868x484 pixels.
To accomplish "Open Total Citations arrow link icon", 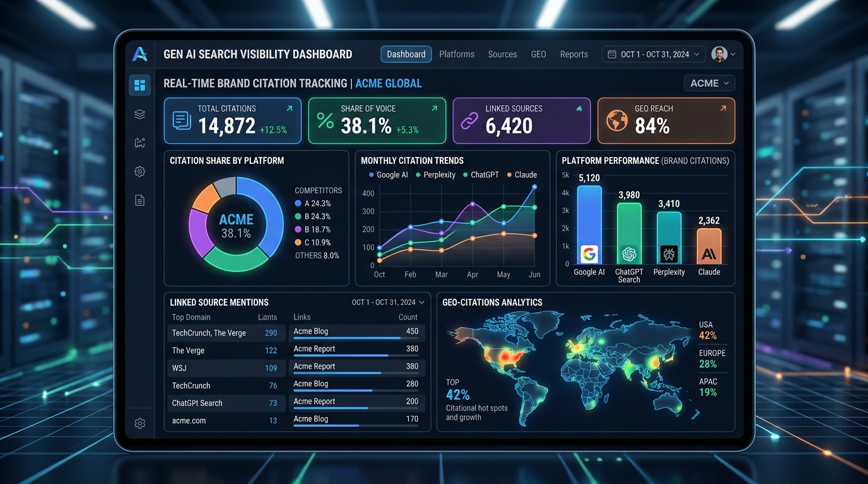I will coord(290,108).
